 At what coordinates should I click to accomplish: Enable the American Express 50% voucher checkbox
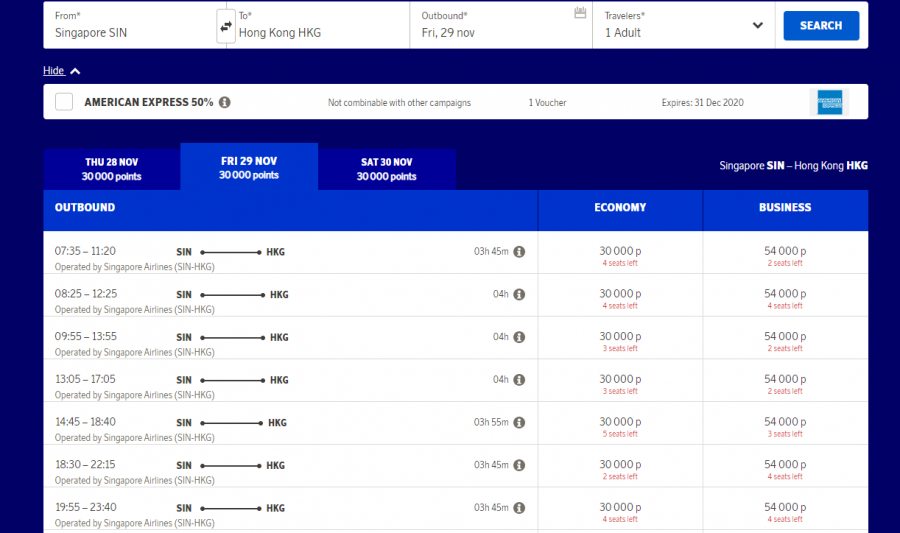[64, 102]
